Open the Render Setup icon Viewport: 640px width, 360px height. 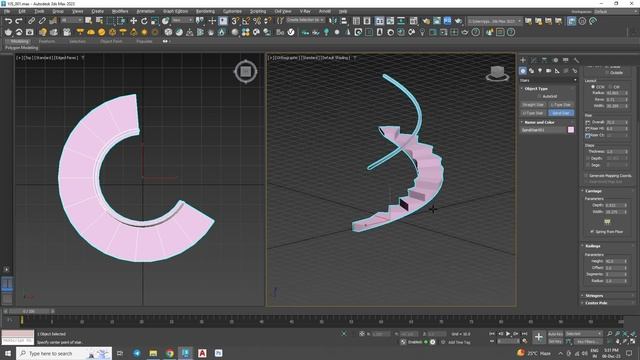click(x=426, y=21)
